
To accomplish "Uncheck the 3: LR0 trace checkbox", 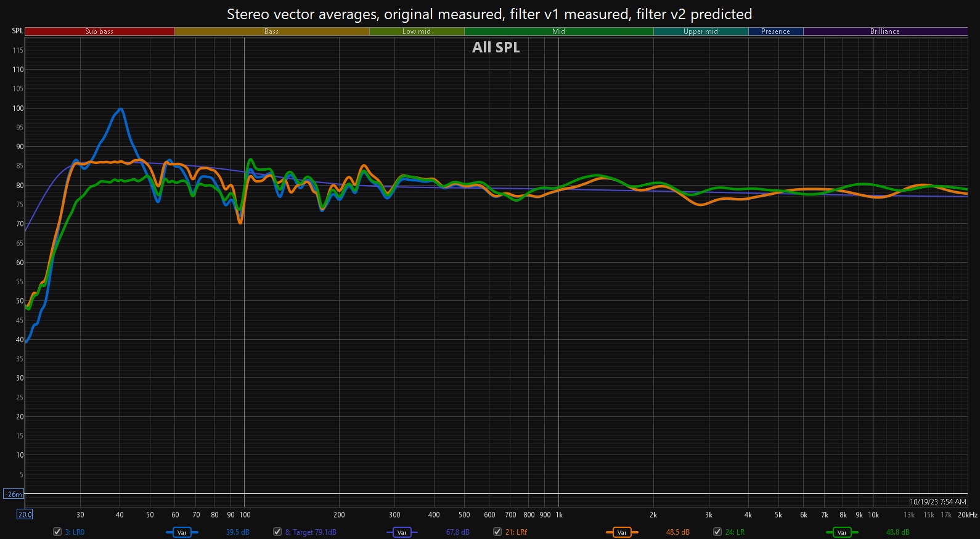I will 57,532.
